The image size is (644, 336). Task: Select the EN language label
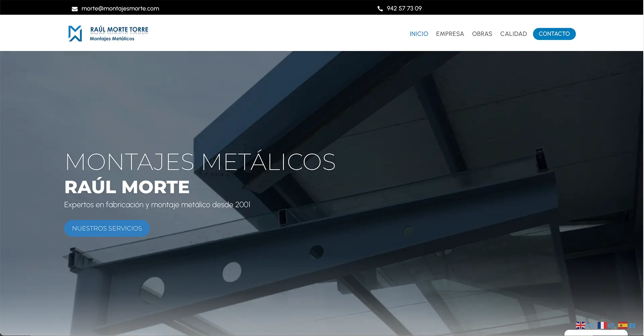590,326
